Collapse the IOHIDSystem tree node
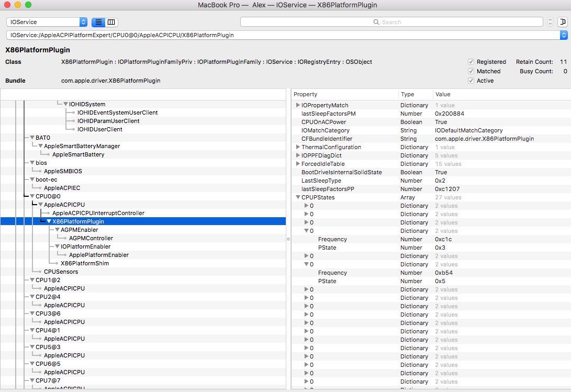571x392 pixels. pos(65,104)
